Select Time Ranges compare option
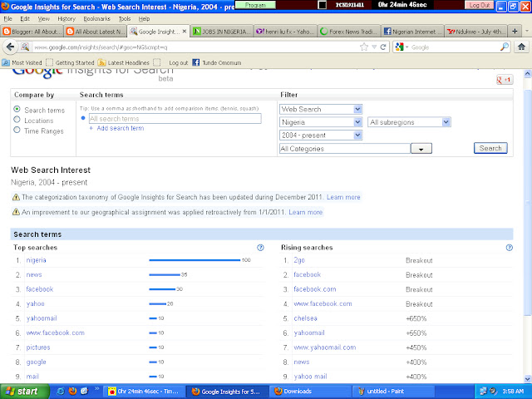532x399 pixels. 17,130
